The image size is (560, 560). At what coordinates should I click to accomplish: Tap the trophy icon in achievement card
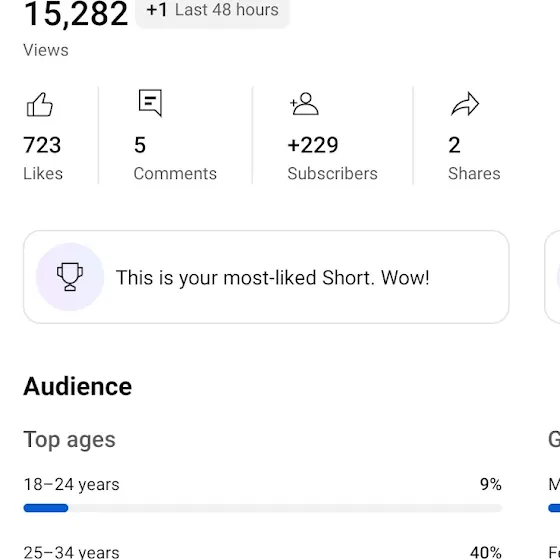click(x=70, y=277)
